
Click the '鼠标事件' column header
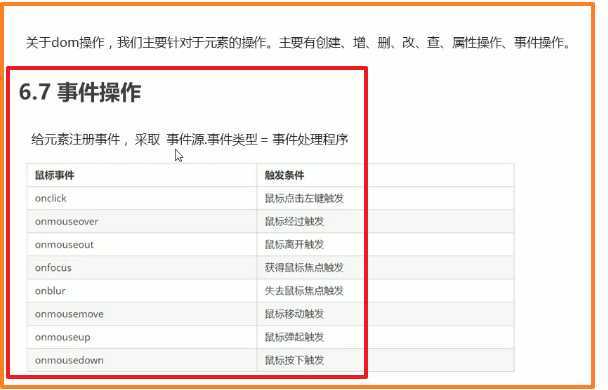(x=142, y=175)
